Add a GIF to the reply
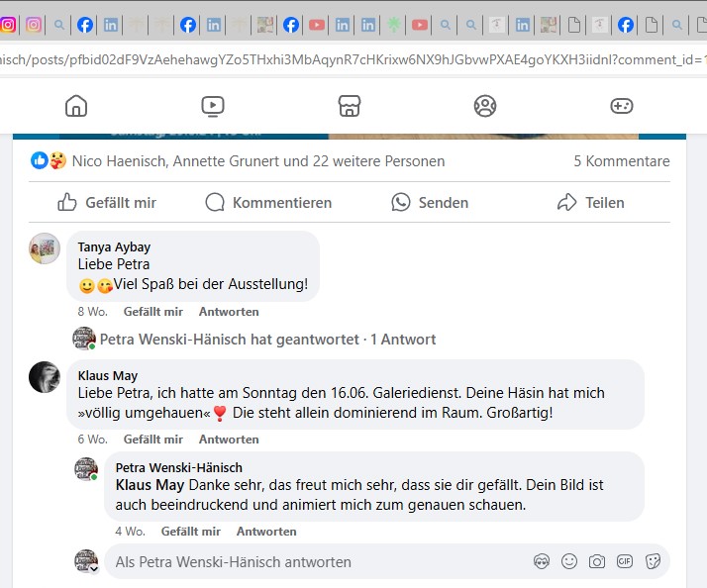This screenshot has height=588, width=707. 625,561
